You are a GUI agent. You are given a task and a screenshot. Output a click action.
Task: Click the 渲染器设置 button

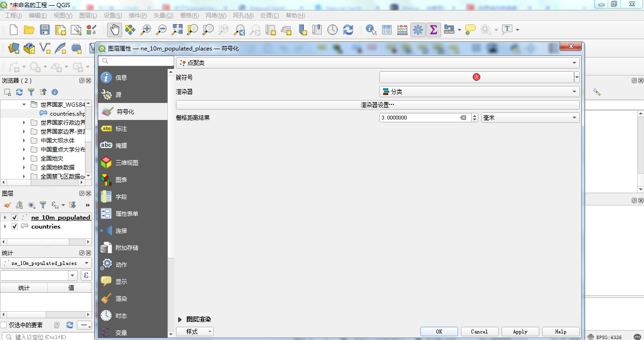click(x=378, y=105)
